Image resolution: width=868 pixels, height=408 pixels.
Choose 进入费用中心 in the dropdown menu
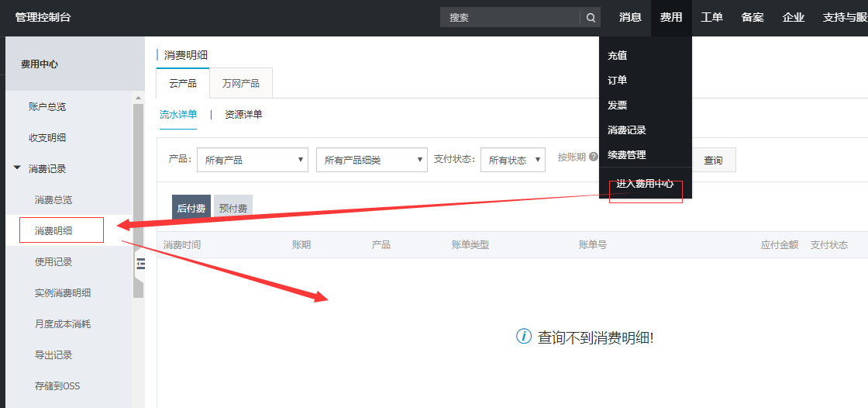click(645, 185)
